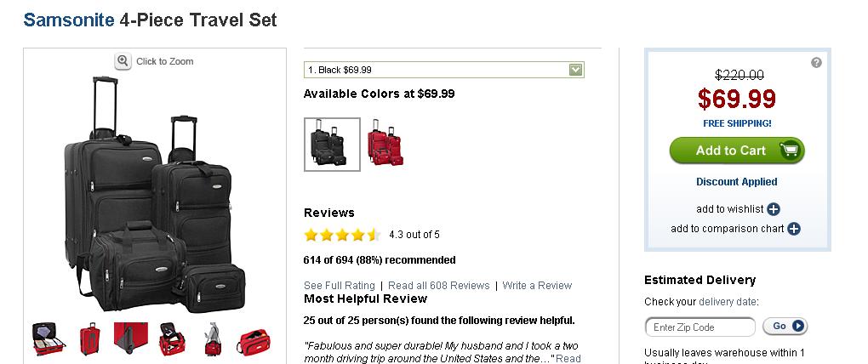Click the magnifier Click to Zoom icon
The width and height of the screenshot is (868, 364).
coord(123,61)
